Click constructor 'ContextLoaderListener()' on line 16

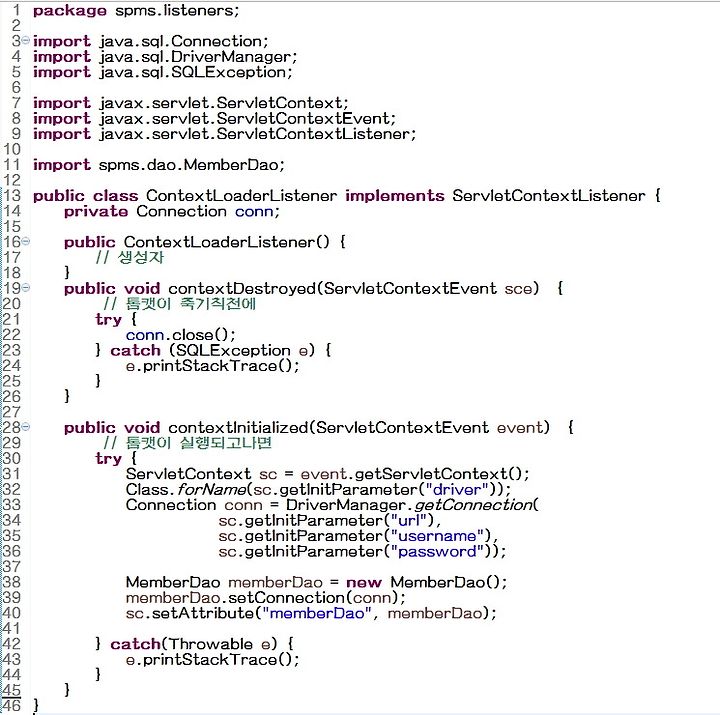[x=226, y=242]
